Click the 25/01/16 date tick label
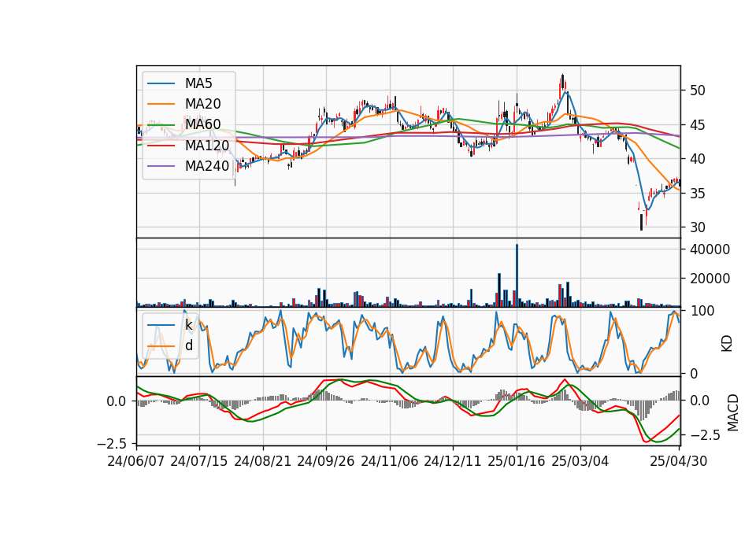Viewport: 756px width, 543px height. coord(517,461)
